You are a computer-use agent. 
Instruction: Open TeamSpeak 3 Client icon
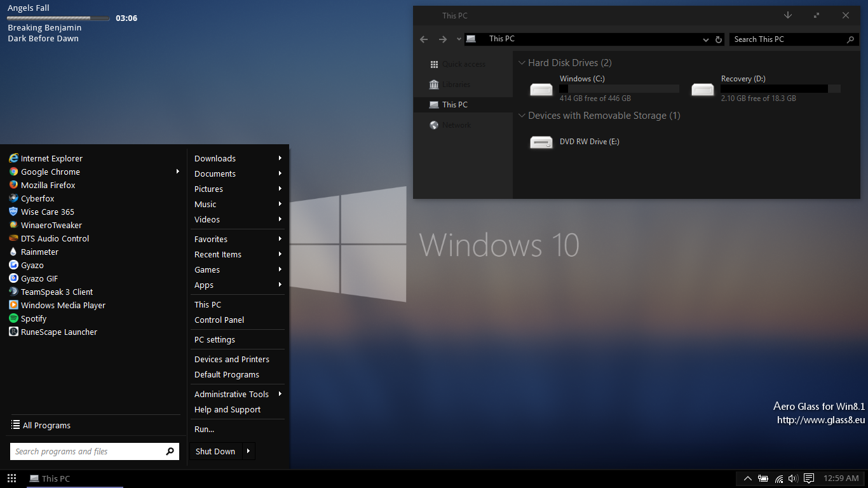[x=13, y=292]
